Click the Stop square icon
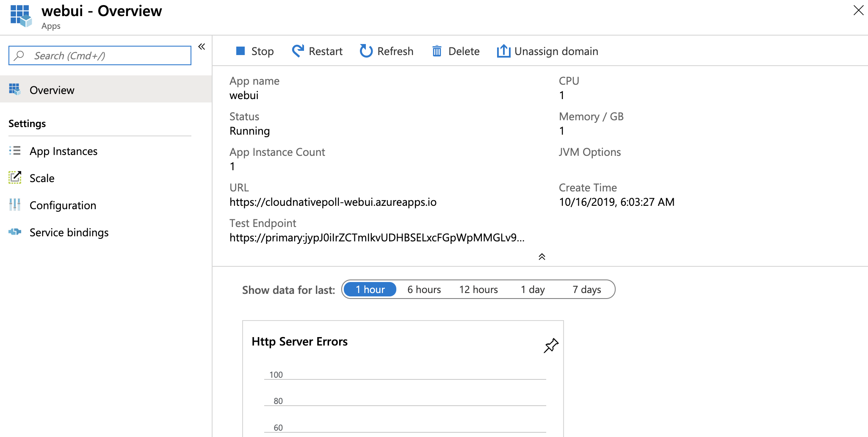This screenshot has height=437, width=868. click(x=240, y=51)
